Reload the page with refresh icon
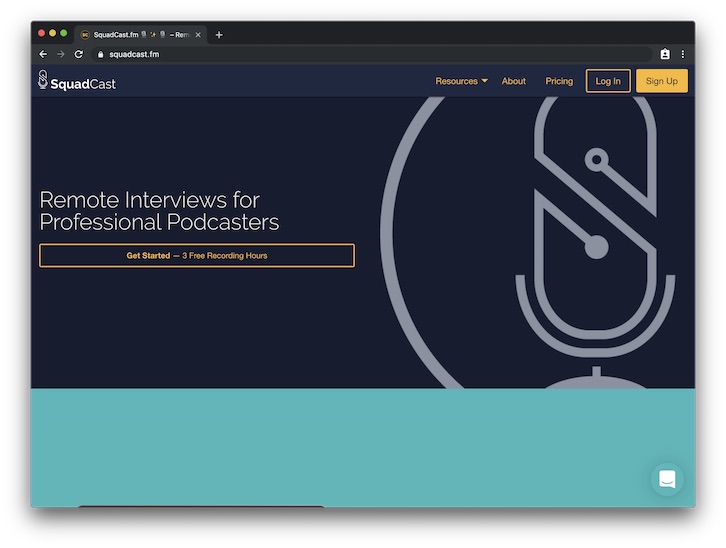The height and width of the screenshot is (548, 726). [79, 54]
